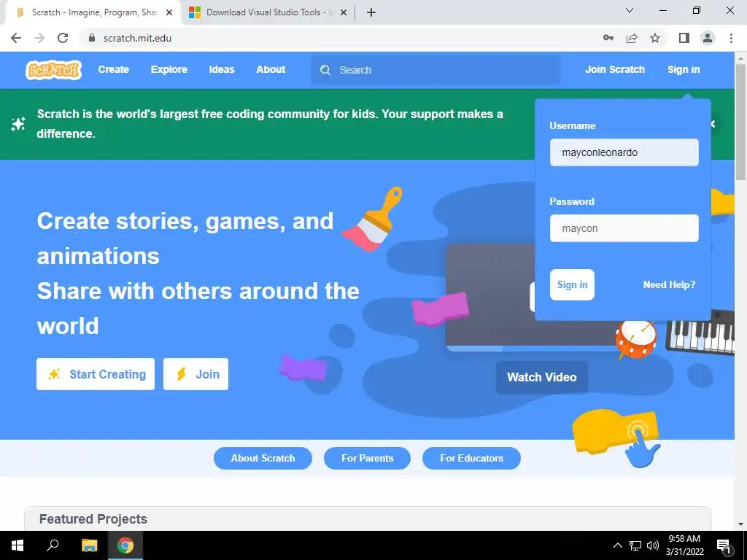747x560 pixels.
Task: Open the notification center icon
Action: tap(724, 545)
